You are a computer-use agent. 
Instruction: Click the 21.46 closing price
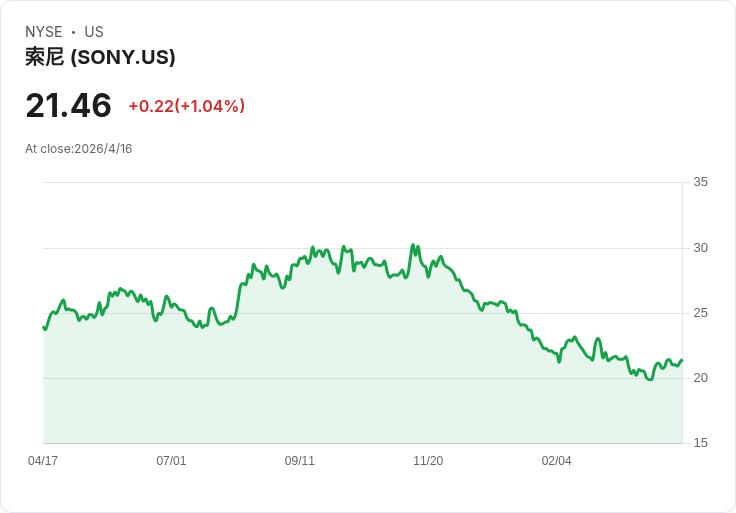coord(68,106)
